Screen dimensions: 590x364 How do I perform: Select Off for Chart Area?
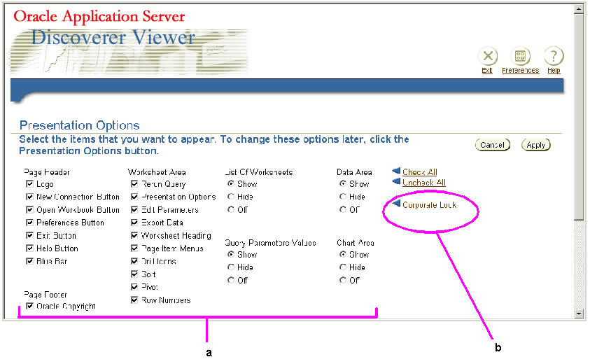[343, 280]
